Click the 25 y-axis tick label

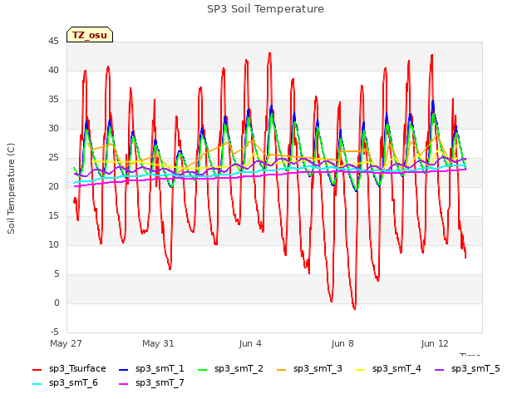(x=53, y=157)
